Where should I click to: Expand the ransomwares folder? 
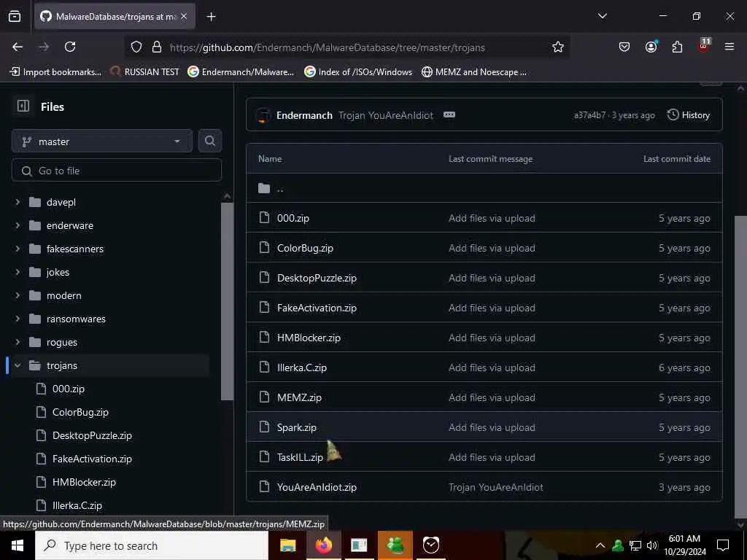[x=18, y=319]
